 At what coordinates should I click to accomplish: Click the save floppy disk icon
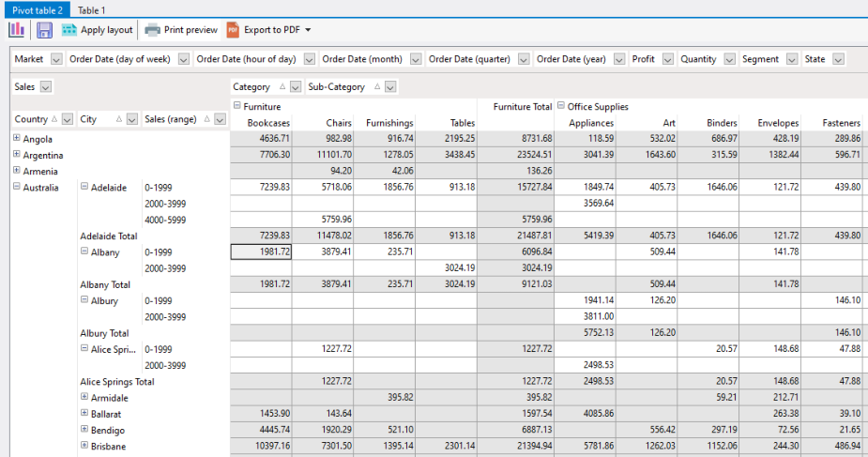[44, 30]
